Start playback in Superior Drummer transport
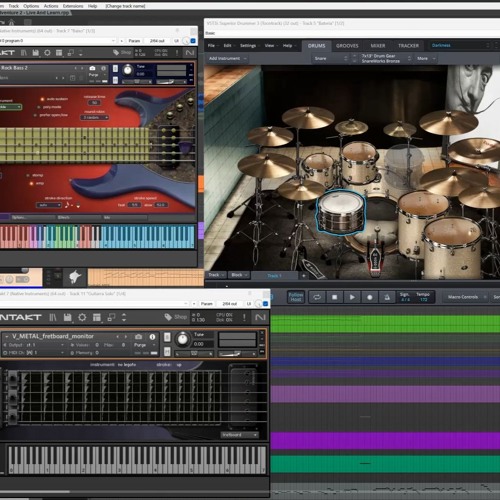Screen dimensions: 500x500 352,297
